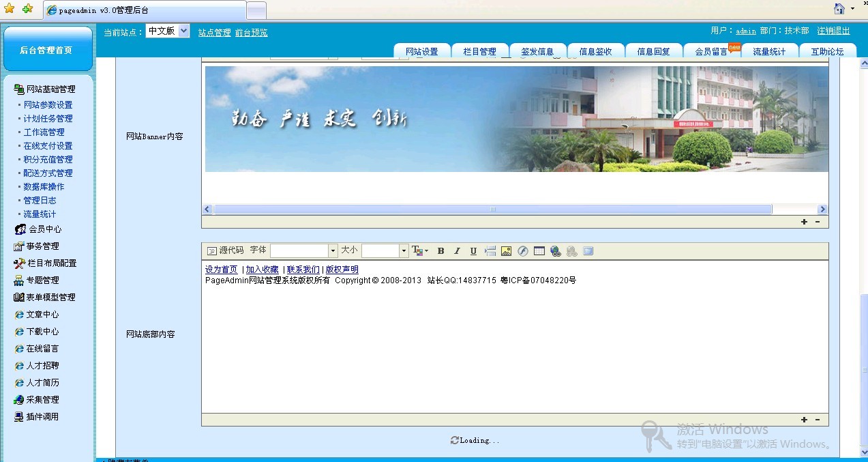This screenshot has width=868, height=462.
Task: Open the text color picker
Action: pyautogui.click(x=419, y=251)
